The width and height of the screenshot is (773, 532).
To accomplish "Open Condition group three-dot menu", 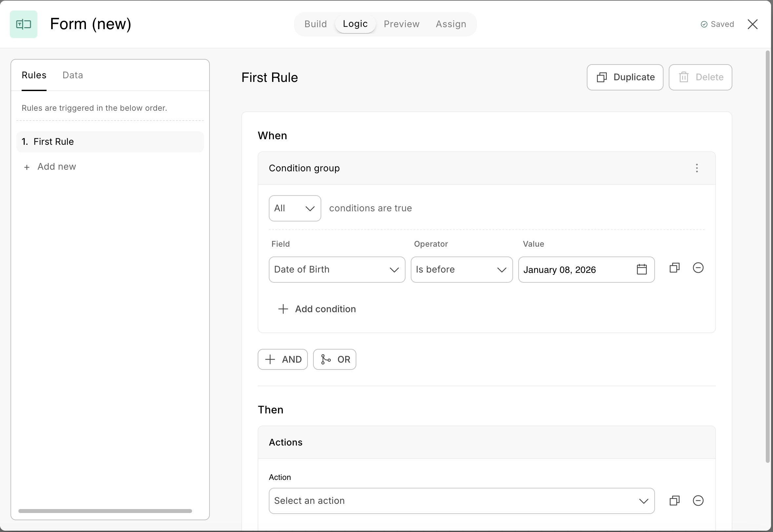I will [x=696, y=168].
